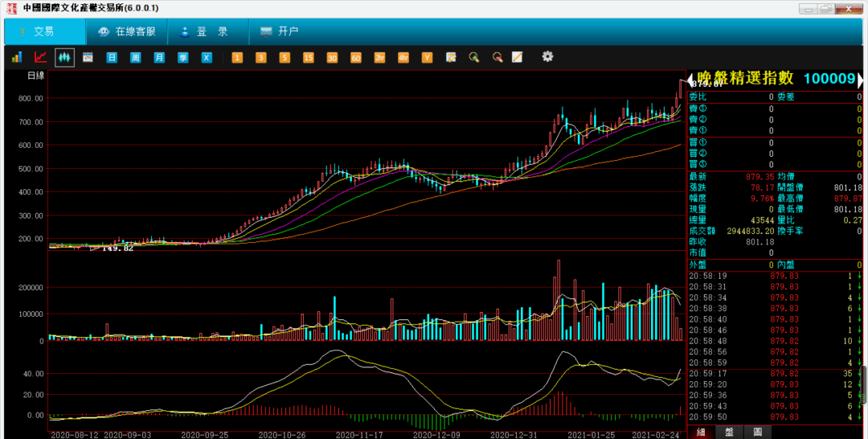Image resolution: width=868 pixels, height=439 pixels.
Task: Open settings gear icon
Action: pos(547,56)
